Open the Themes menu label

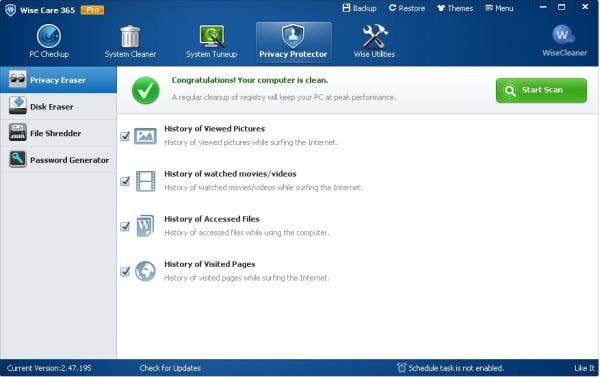coord(460,8)
